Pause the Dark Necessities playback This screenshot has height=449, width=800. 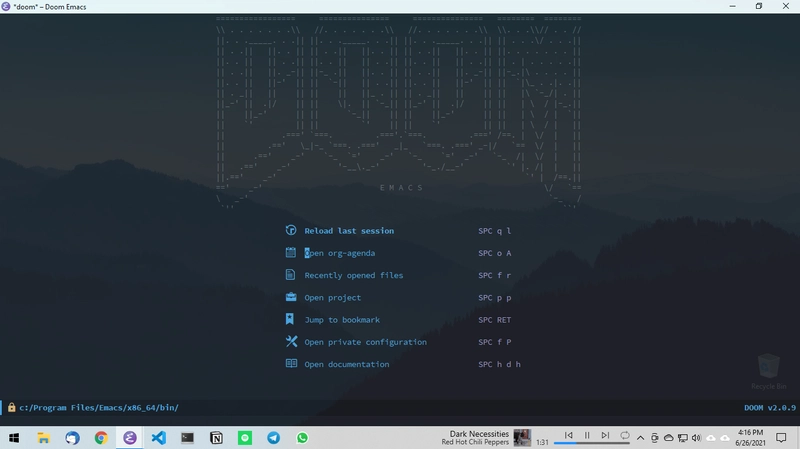point(587,435)
